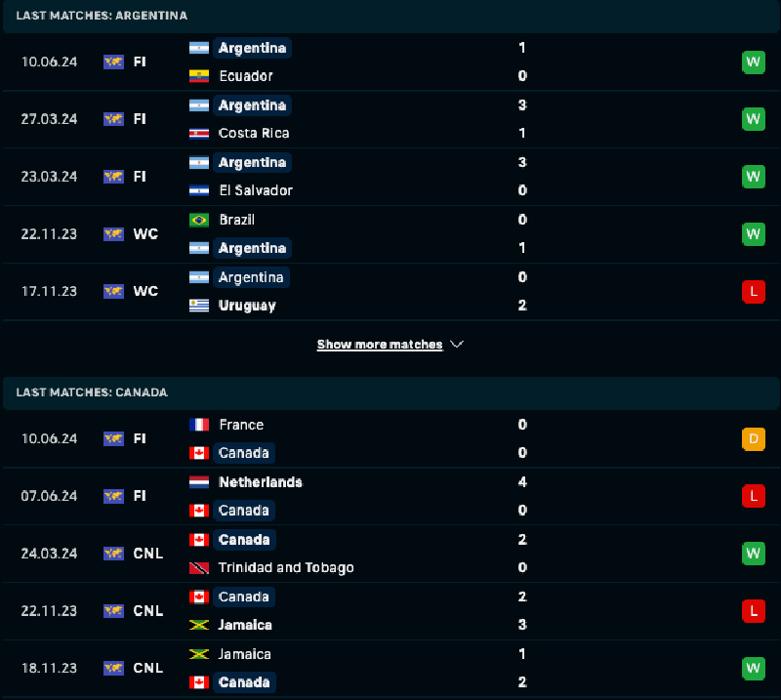The width and height of the screenshot is (781, 700).
Task: Select the Last Matches: Canada header
Action: 92,392
